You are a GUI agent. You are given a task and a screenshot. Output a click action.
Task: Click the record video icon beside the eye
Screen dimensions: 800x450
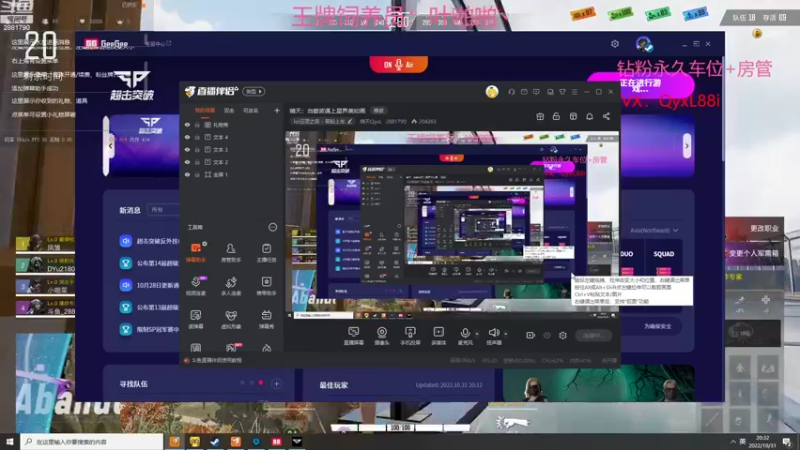point(531,335)
